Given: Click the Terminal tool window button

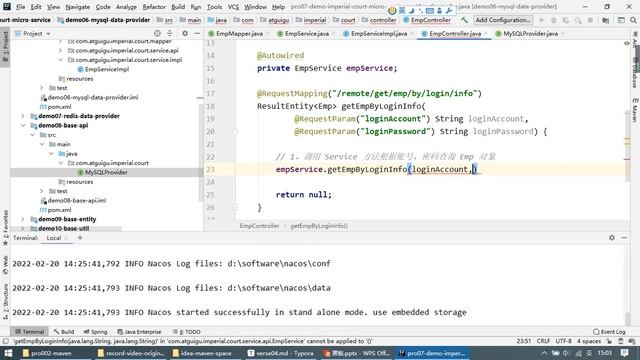Looking at the screenshot, I should (29, 332).
